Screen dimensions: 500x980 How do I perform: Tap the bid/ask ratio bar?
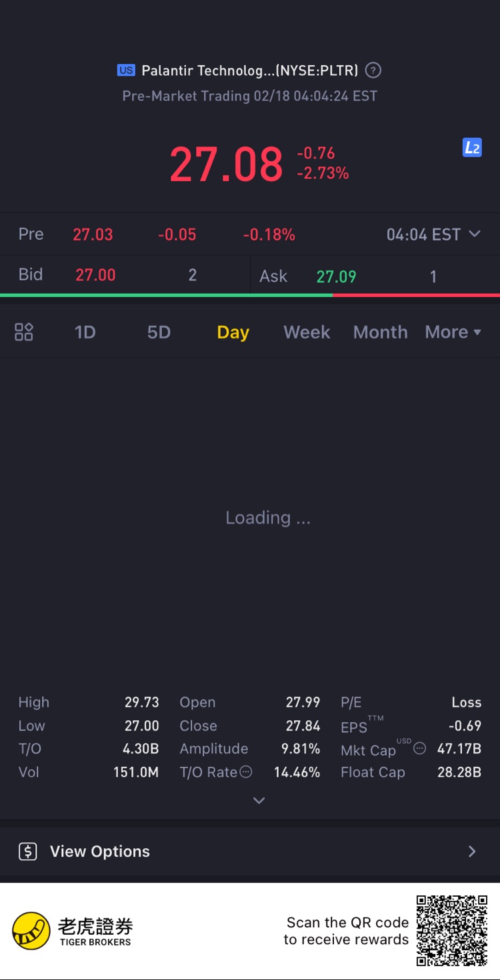coord(250,295)
